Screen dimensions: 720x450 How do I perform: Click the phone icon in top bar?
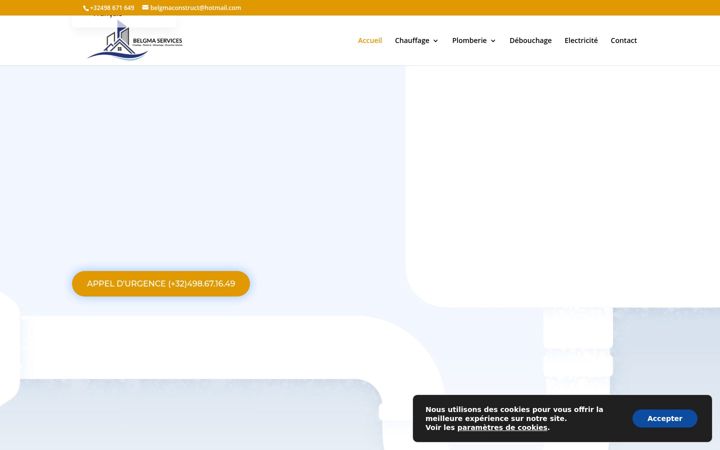coord(85,8)
